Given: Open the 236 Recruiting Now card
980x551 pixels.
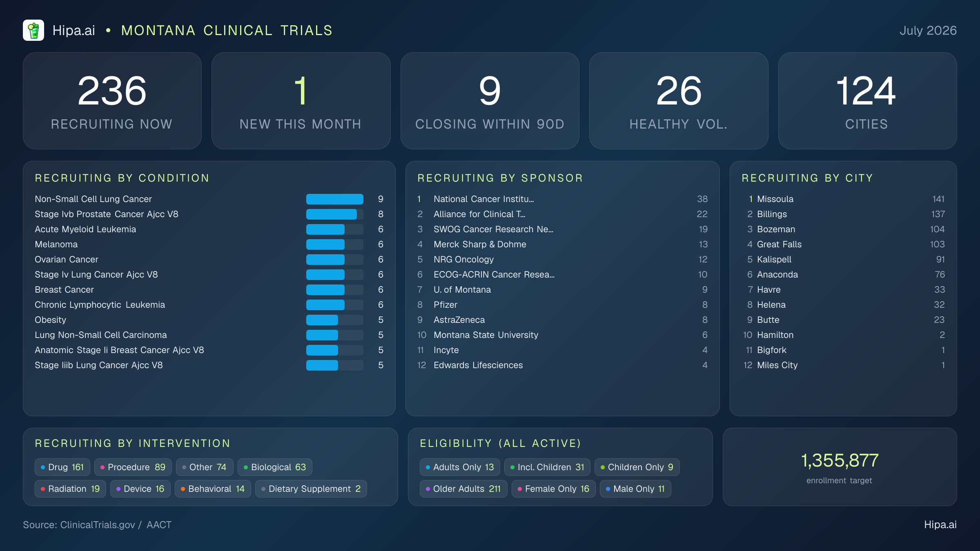Looking at the screenshot, I should pyautogui.click(x=112, y=101).
